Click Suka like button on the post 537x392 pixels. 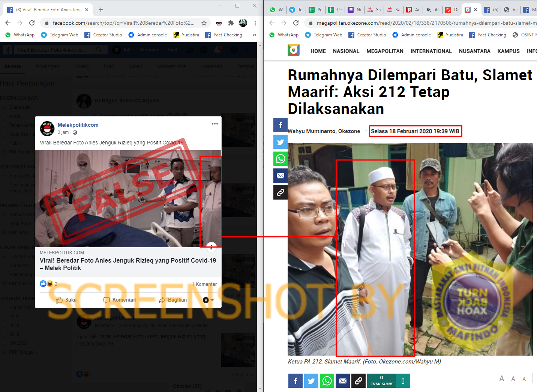[66, 300]
